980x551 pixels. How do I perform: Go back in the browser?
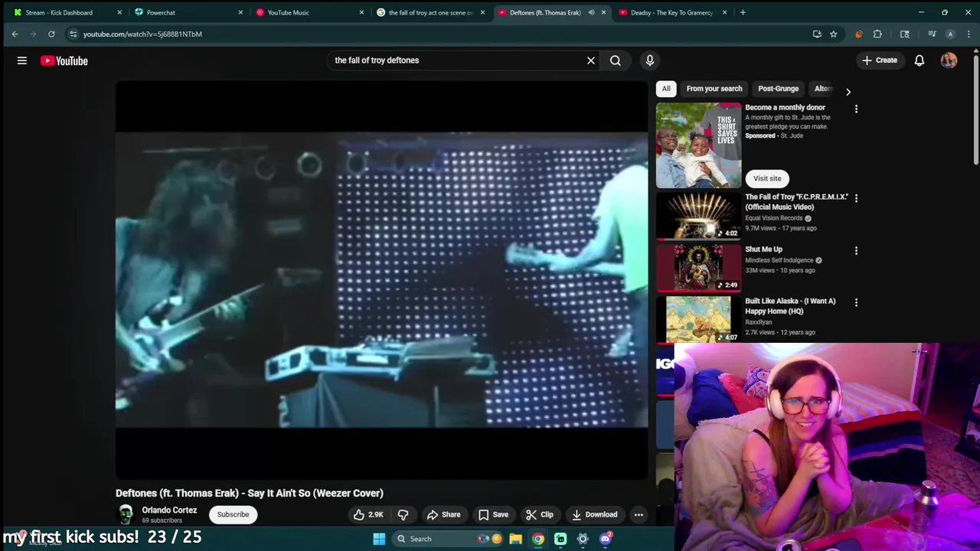(x=15, y=34)
